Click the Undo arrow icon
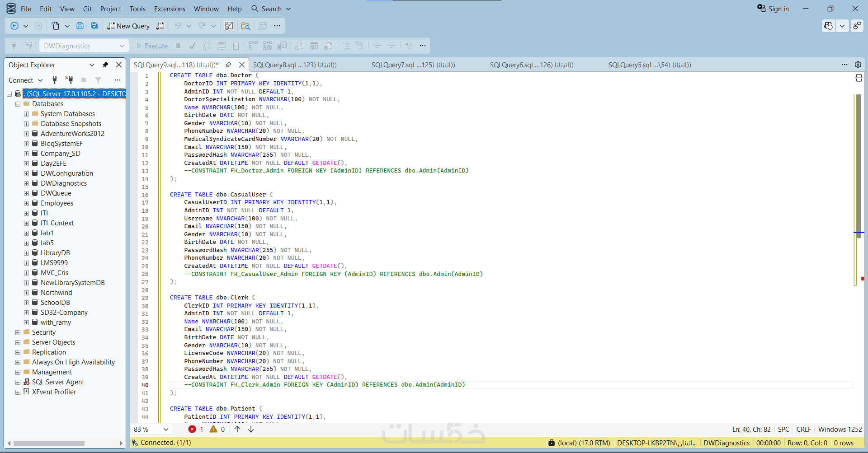868x453 pixels. tap(178, 26)
